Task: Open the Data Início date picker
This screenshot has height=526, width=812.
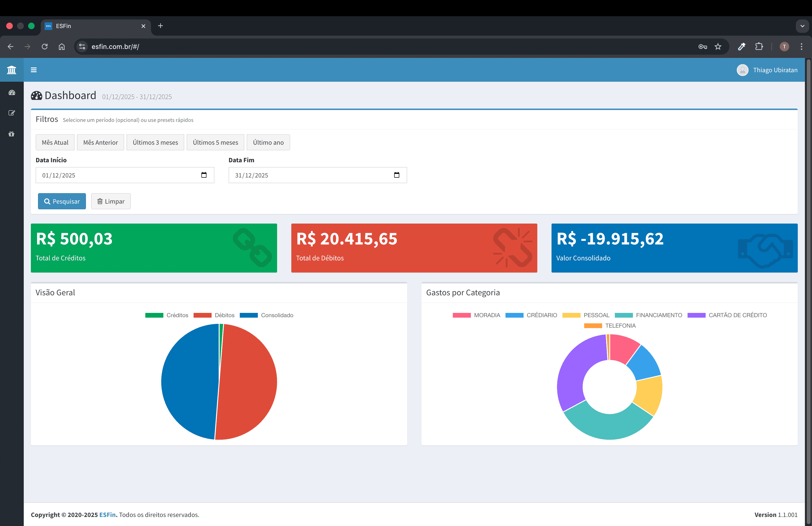Action: pyautogui.click(x=204, y=175)
